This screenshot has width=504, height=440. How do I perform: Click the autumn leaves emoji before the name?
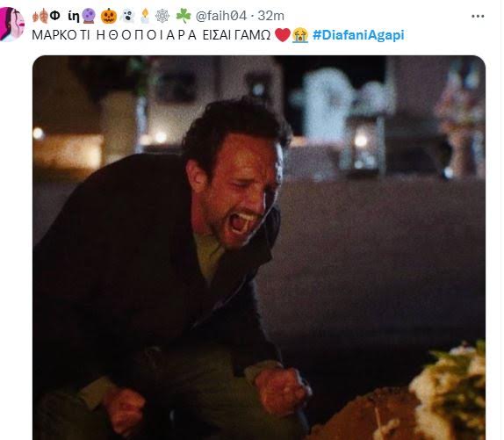point(40,16)
